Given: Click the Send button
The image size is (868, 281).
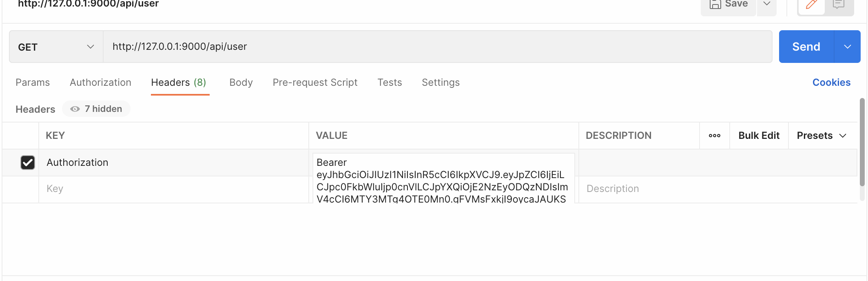Looking at the screenshot, I should [806, 46].
